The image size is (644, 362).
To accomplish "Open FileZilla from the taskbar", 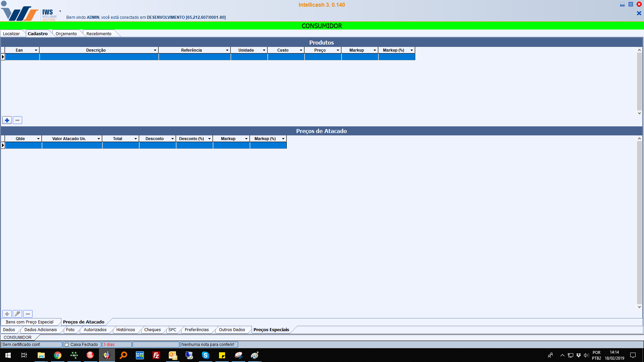I will click(156, 355).
